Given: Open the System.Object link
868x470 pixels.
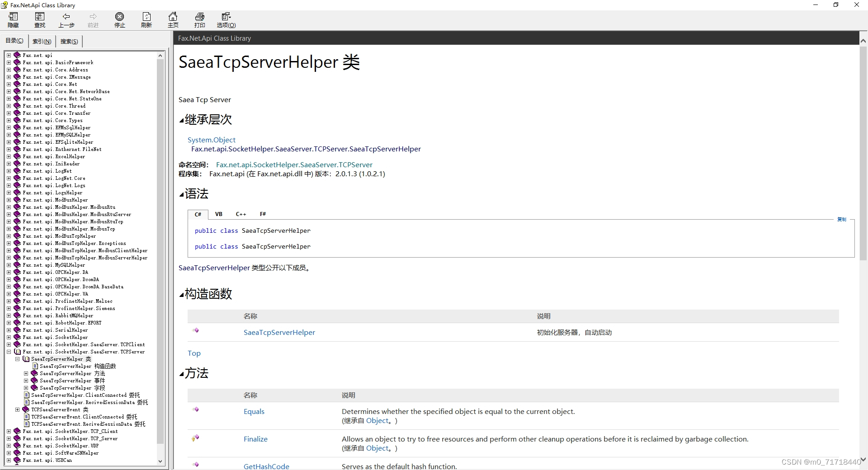Looking at the screenshot, I should pyautogui.click(x=212, y=140).
